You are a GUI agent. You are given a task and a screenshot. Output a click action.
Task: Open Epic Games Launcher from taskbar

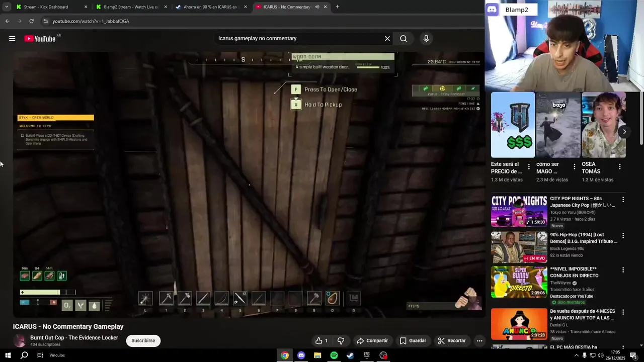tap(367, 355)
